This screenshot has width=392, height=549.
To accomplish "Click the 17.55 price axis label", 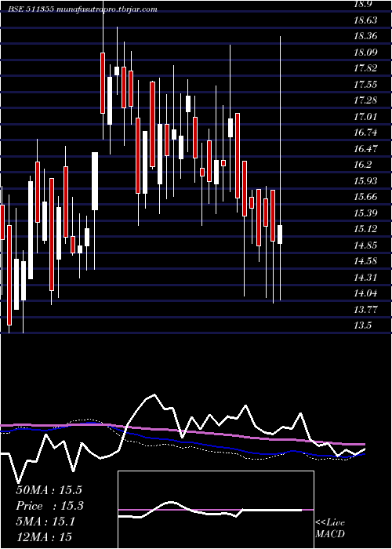I will 365,85.
